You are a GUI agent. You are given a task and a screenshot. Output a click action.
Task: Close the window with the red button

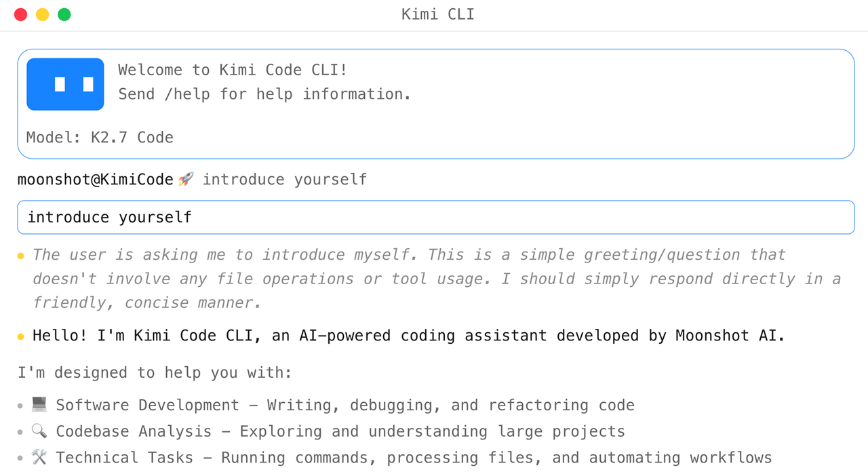click(20, 14)
